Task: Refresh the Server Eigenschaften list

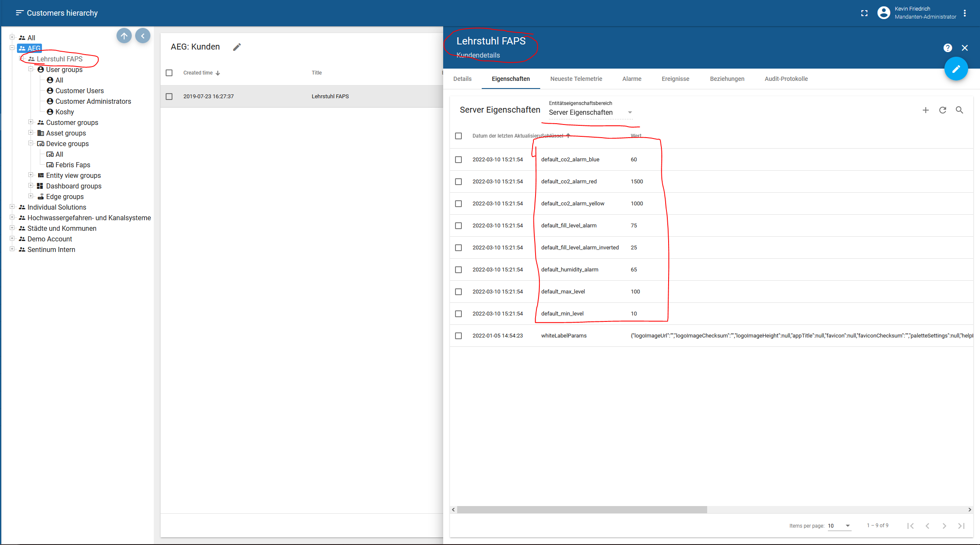Action: pos(943,110)
